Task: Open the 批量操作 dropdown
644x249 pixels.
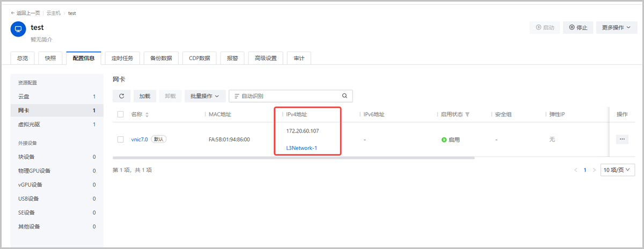Action: point(204,96)
